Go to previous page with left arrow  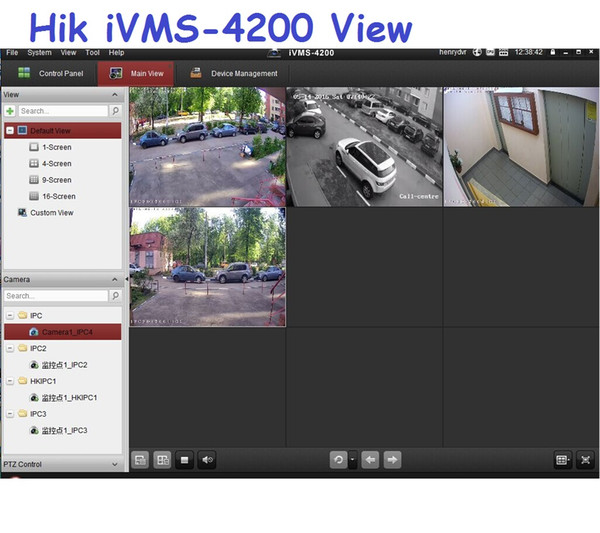(x=370, y=460)
